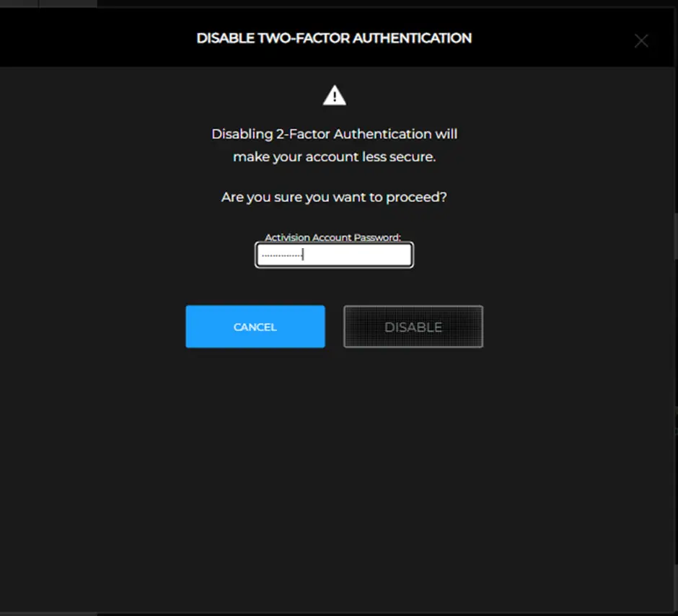The width and height of the screenshot is (678, 616).
Task: Focus the Activision Account Password field
Action: (x=334, y=255)
